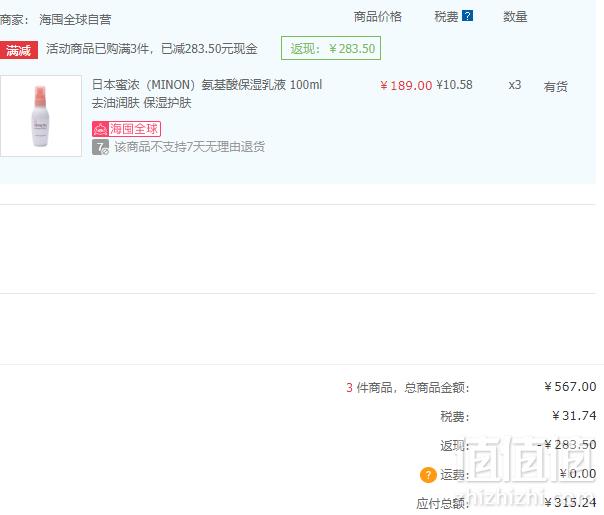Click the tax total ¥31.74
Viewport: 604px width, 515px height.
574,416
